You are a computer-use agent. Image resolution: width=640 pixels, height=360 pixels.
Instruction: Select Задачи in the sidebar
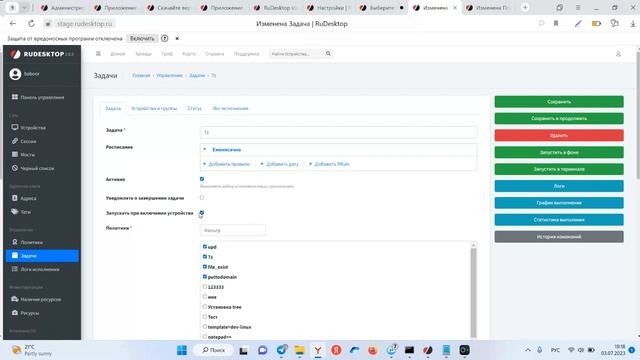pos(42,256)
